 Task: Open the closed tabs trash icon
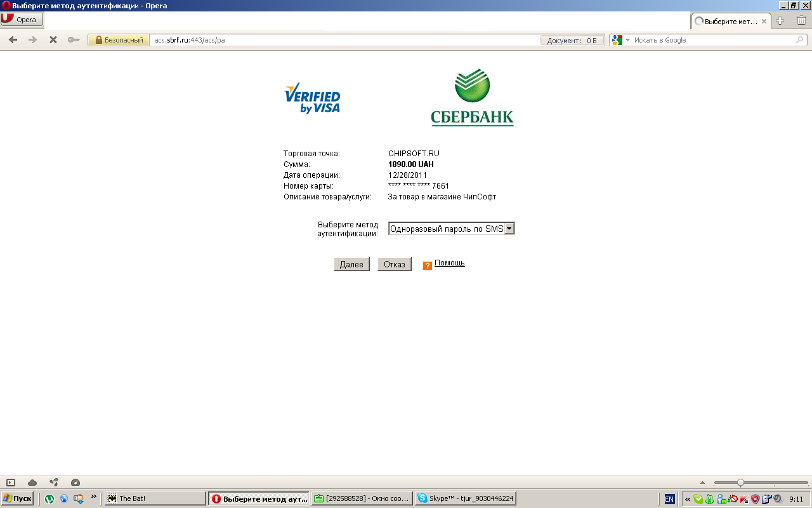coord(801,20)
